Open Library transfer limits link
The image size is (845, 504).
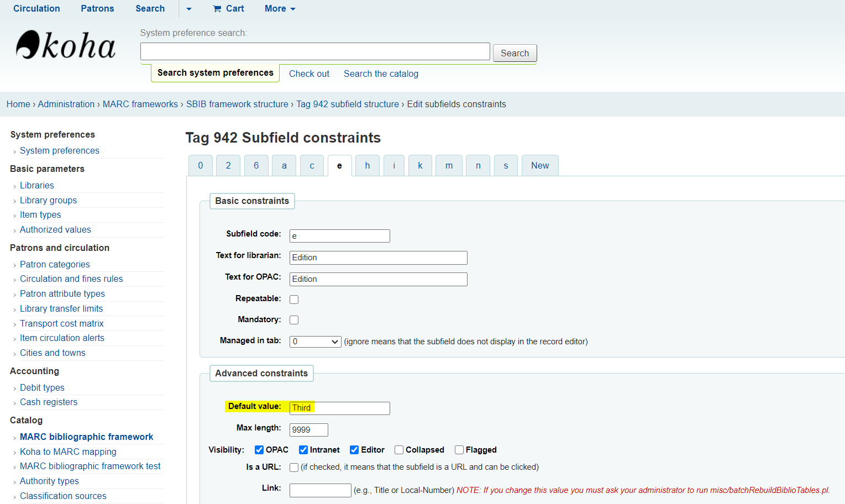pos(61,308)
